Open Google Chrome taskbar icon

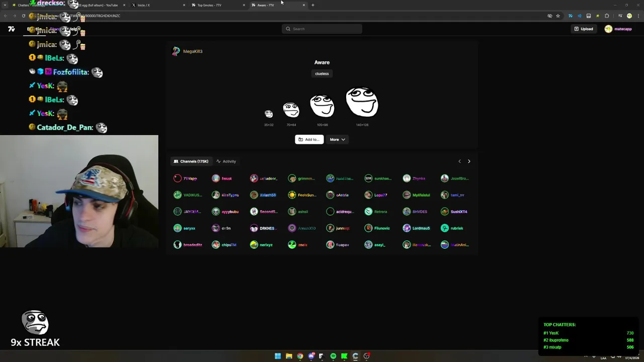(x=300, y=356)
